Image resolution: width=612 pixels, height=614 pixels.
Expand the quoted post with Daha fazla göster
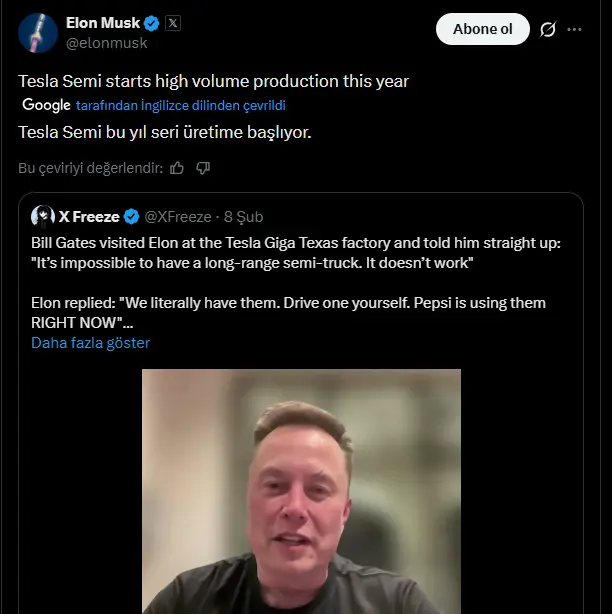tap(90, 343)
